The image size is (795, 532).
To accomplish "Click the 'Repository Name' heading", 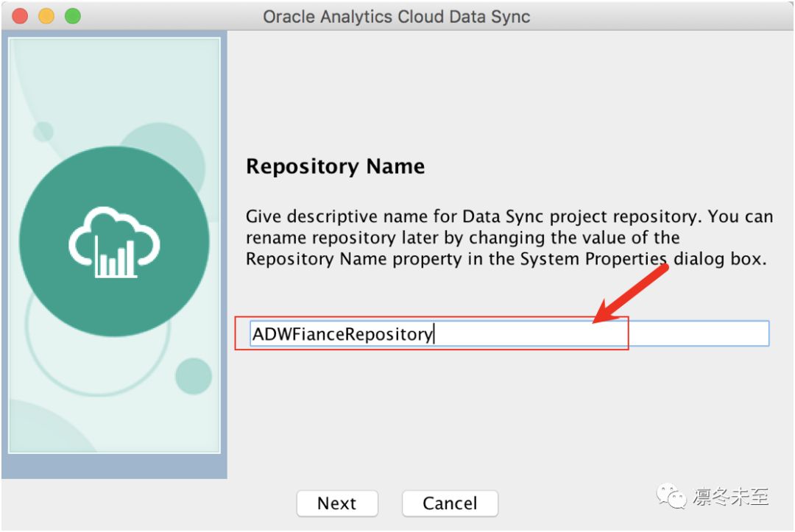I will coord(335,166).
